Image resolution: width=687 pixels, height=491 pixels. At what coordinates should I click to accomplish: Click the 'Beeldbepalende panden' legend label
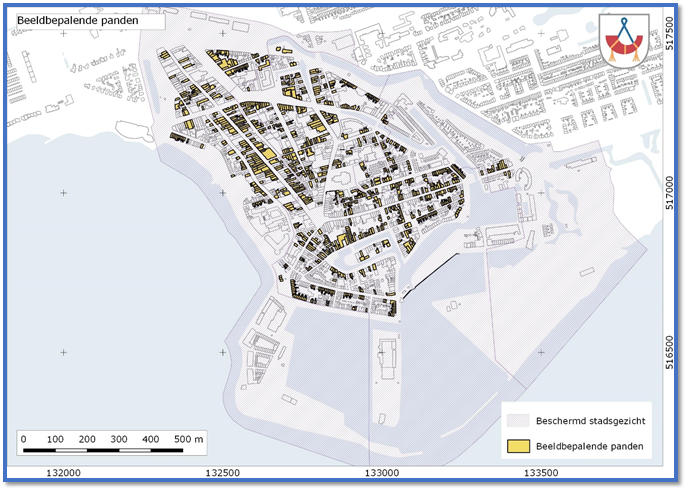point(590,446)
